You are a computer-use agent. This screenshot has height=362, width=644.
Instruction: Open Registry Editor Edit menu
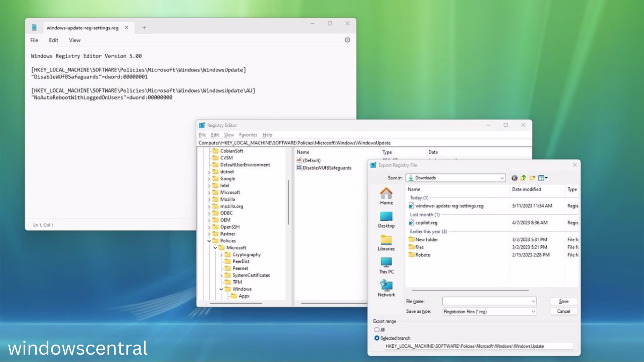215,135
